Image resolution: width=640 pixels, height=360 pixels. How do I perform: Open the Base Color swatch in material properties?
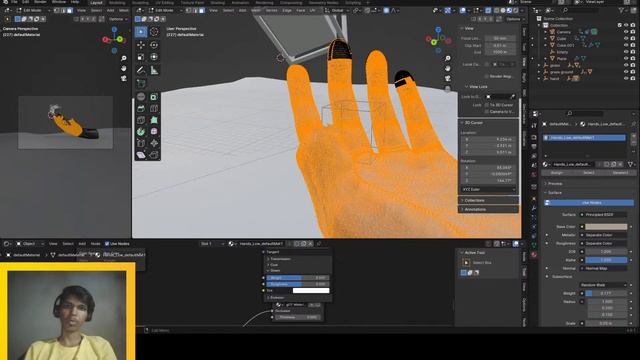(606, 227)
